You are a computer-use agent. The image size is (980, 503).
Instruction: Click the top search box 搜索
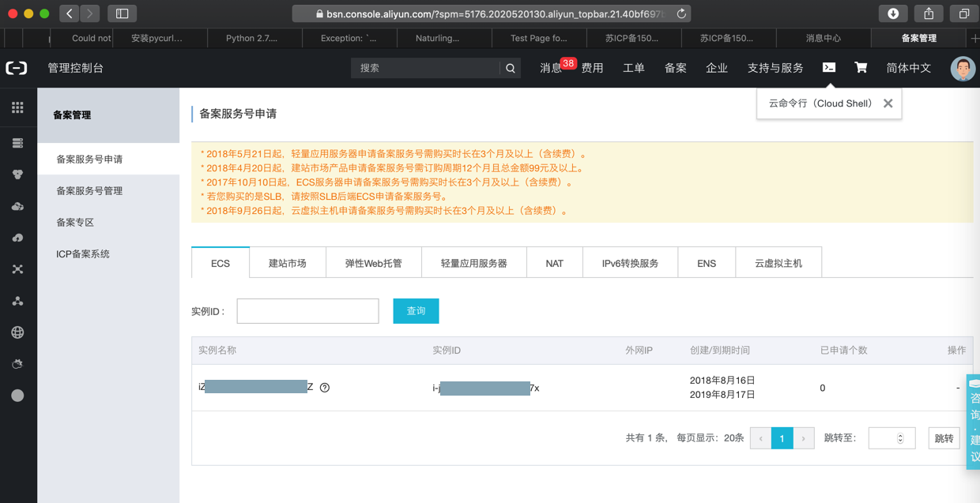pos(425,69)
